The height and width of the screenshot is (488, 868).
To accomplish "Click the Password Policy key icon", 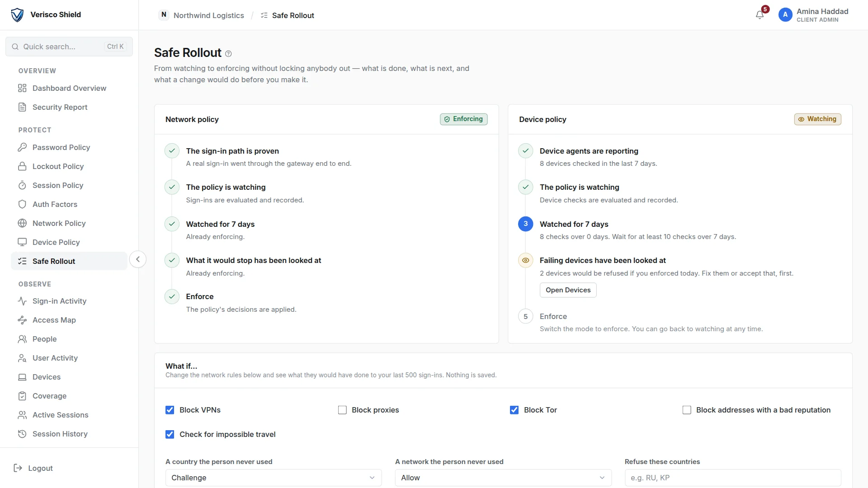I will [x=22, y=147].
